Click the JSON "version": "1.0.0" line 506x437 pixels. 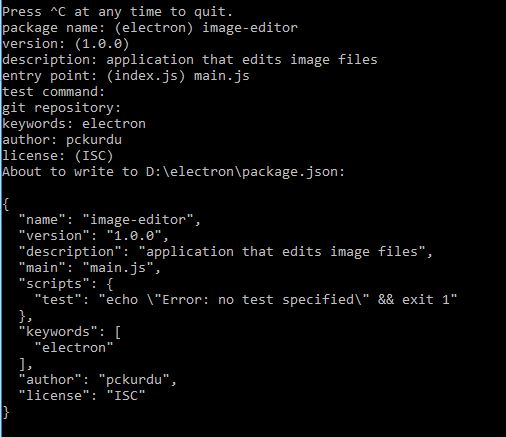tap(94, 236)
